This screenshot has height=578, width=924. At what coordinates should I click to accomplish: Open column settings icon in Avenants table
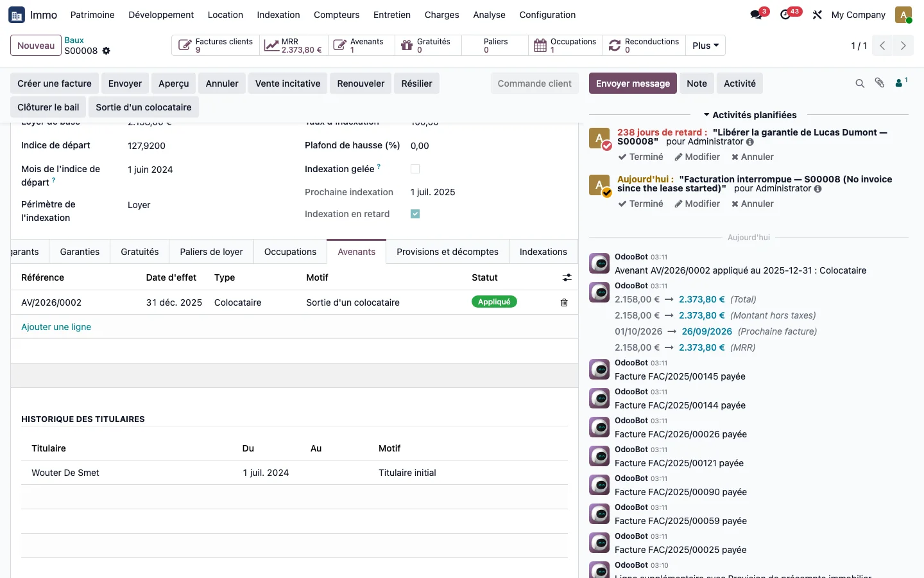pos(567,277)
